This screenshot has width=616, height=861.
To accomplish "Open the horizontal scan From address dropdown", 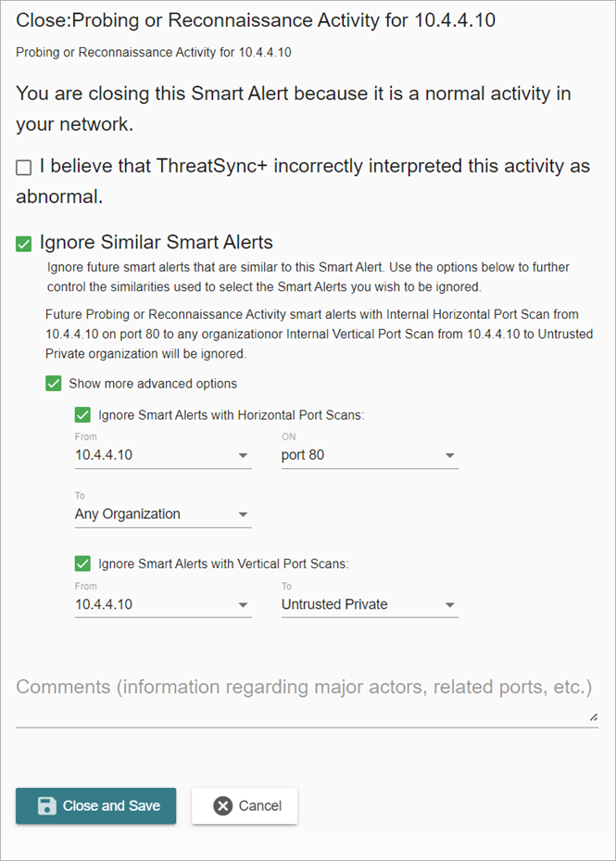I will (x=162, y=456).
